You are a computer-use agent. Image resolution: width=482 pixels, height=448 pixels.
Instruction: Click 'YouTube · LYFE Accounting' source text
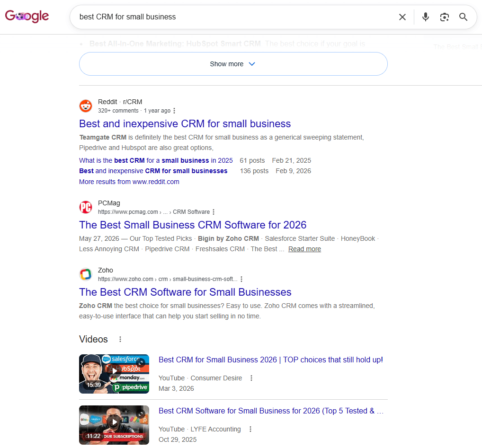point(199,429)
